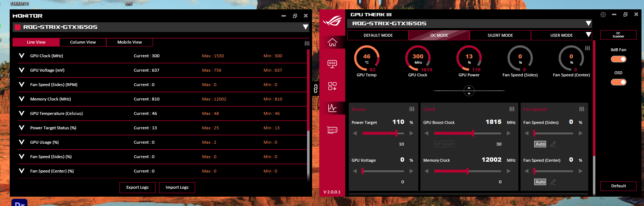
Task: Open Power panel settings icon
Action: [412, 109]
